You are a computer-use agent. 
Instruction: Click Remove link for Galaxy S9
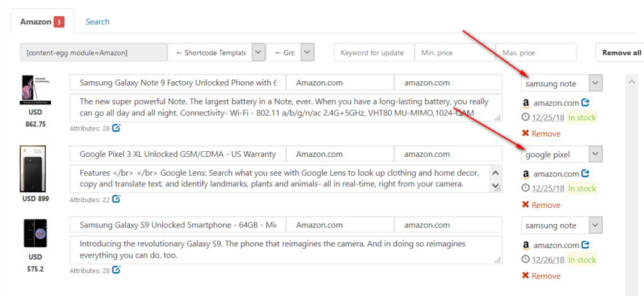click(546, 276)
